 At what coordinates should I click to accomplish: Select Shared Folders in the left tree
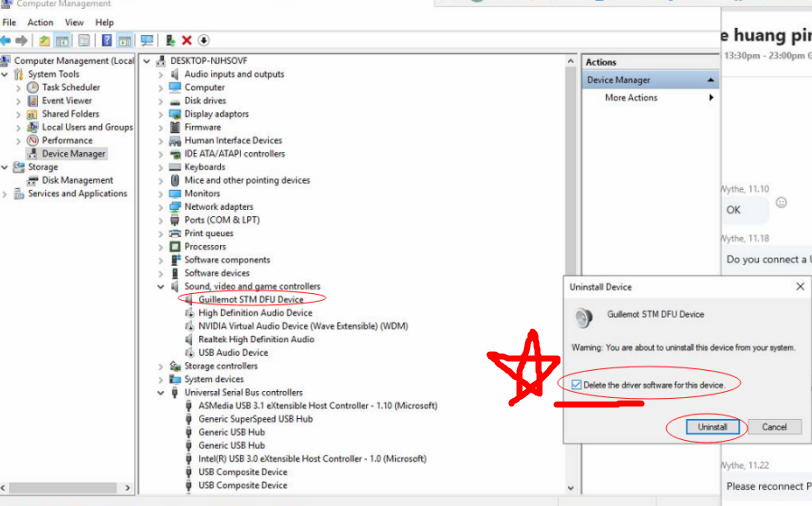[70, 113]
